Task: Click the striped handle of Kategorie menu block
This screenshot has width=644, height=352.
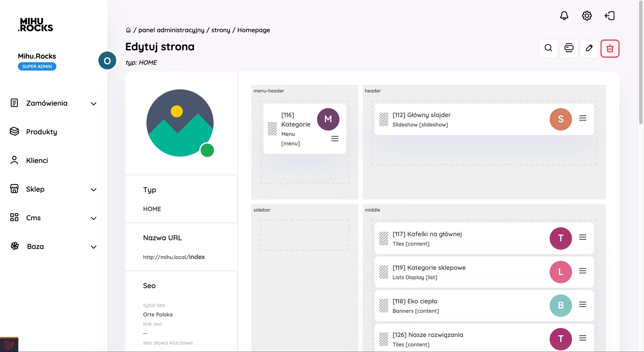Action: coord(272,129)
